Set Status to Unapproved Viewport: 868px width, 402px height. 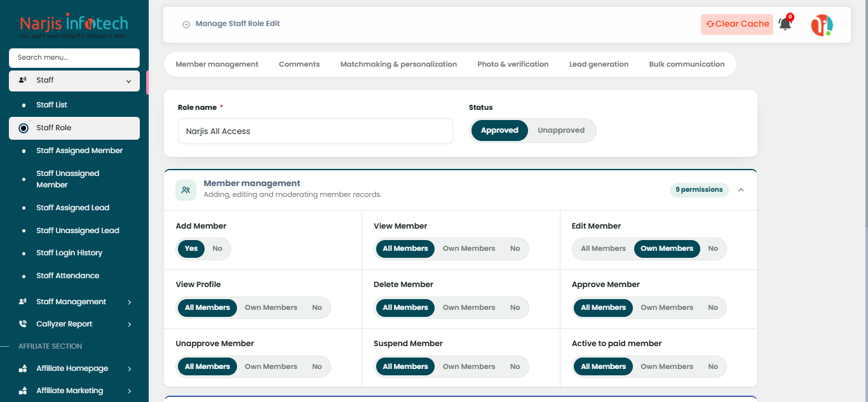point(561,130)
